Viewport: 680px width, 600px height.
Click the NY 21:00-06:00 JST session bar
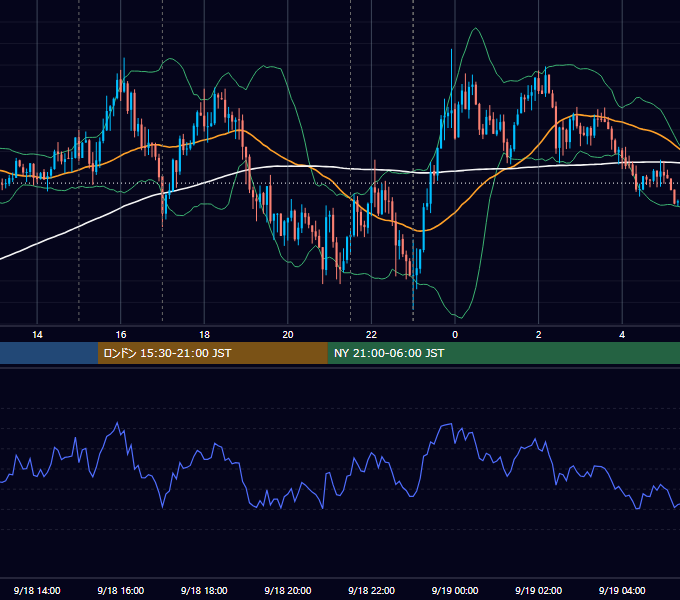pyautogui.click(x=503, y=353)
